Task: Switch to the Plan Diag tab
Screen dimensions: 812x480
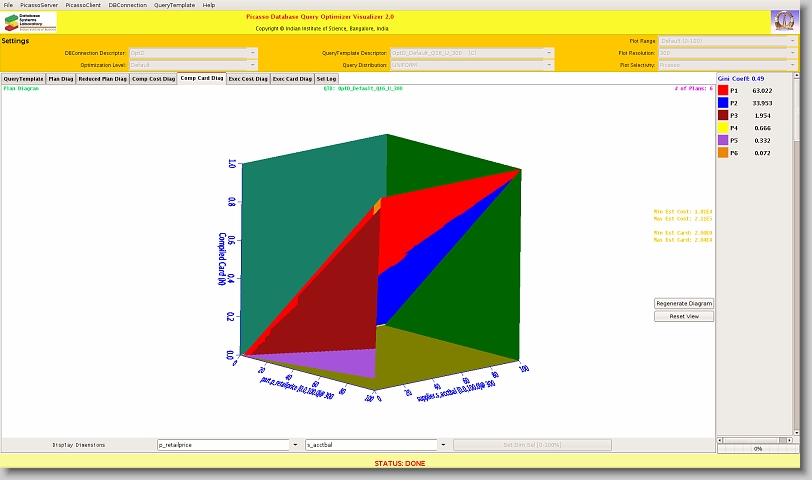Action: pos(61,78)
